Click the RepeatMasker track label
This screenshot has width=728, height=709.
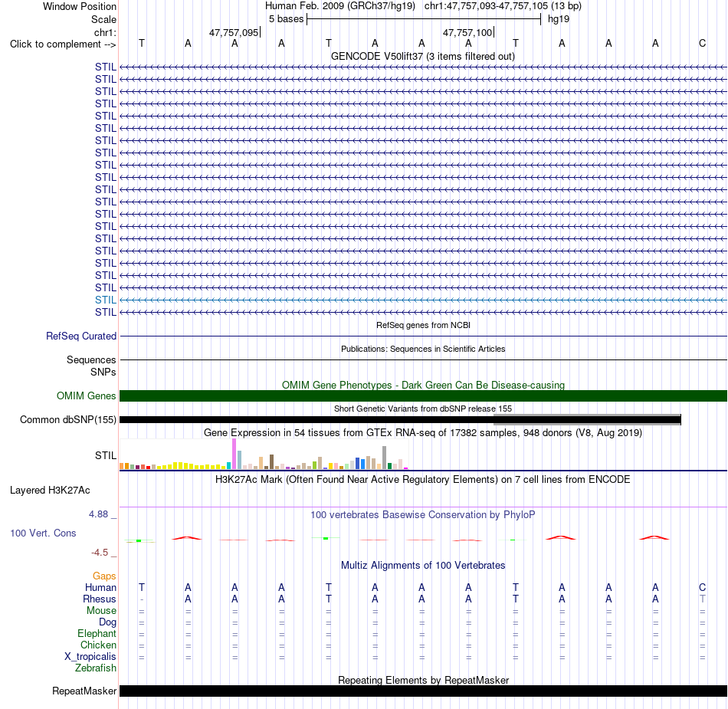coord(84,691)
